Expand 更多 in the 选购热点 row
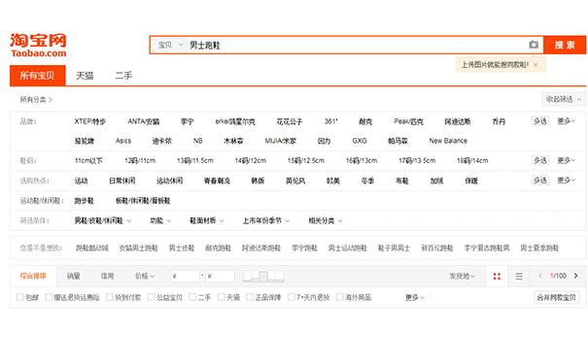 (566, 181)
